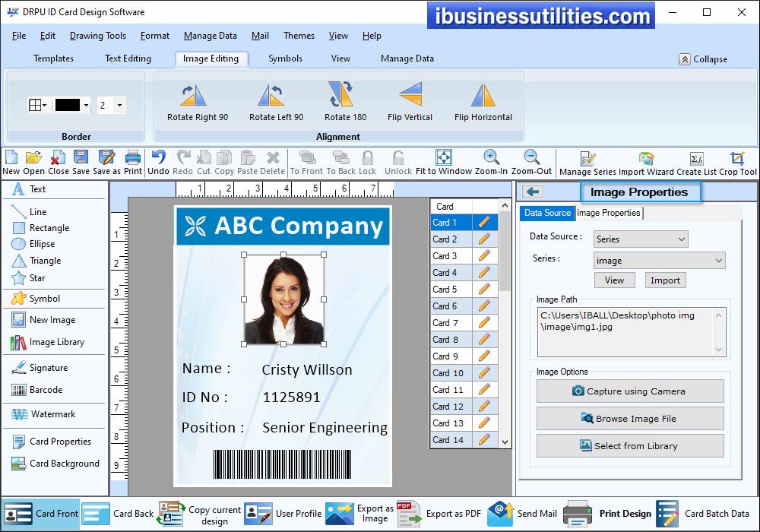Click the black border color swatch
Image resolution: width=760 pixels, height=532 pixels.
pyautogui.click(x=68, y=106)
